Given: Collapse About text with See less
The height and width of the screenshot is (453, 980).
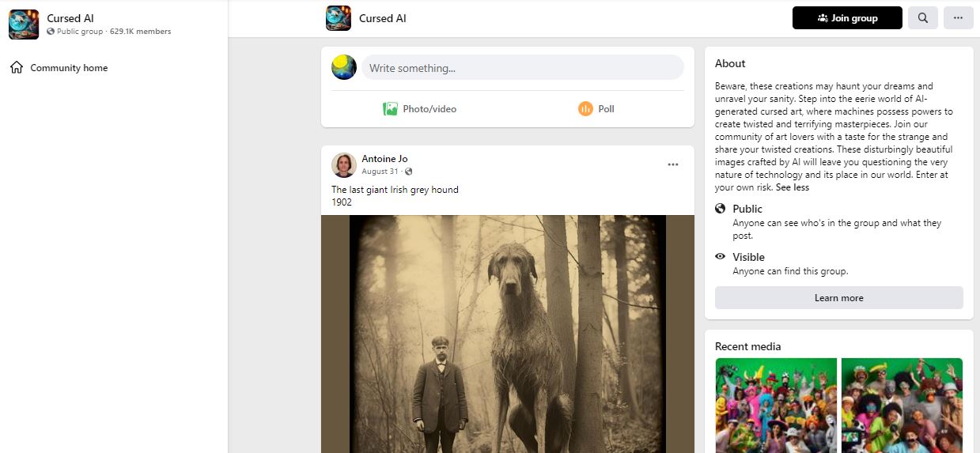Looking at the screenshot, I should pos(793,187).
